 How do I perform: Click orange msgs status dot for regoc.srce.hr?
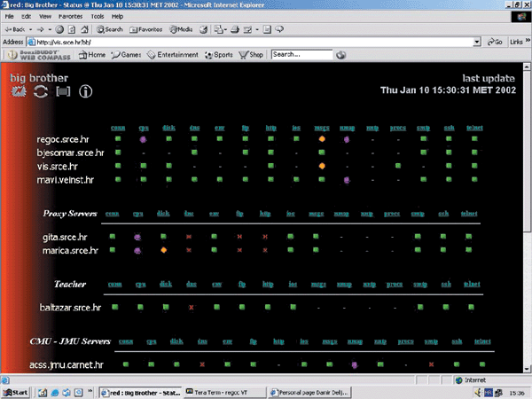point(323,139)
